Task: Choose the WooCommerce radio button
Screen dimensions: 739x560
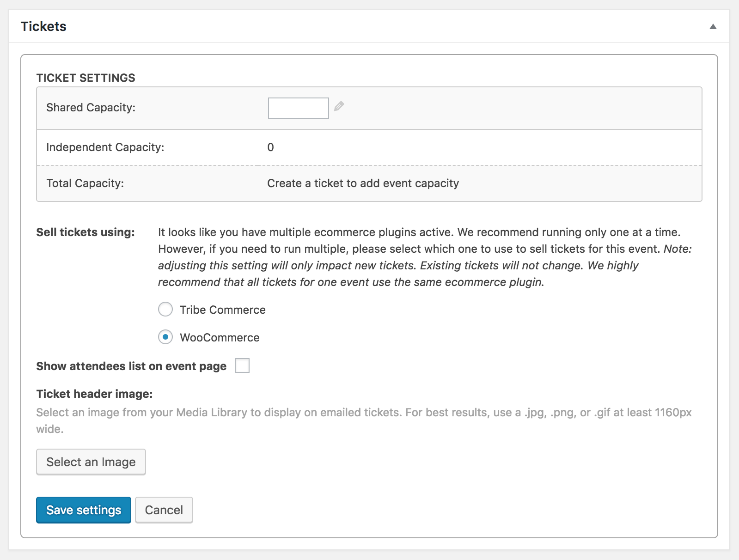Action: (165, 337)
